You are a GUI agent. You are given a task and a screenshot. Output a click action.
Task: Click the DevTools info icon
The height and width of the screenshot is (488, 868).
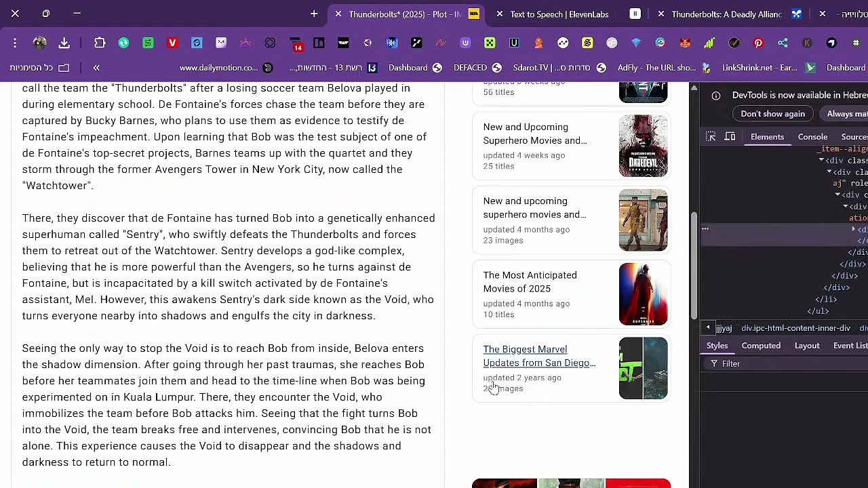click(715, 96)
